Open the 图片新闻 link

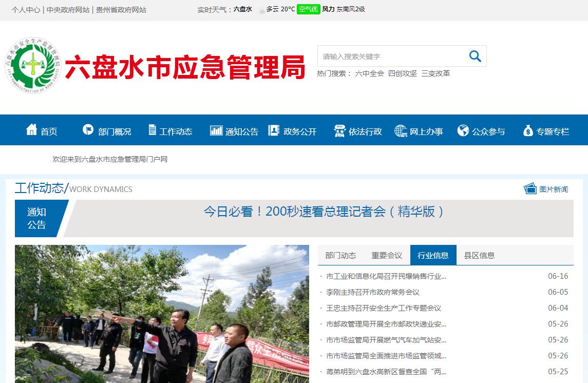click(x=554, y=189)
